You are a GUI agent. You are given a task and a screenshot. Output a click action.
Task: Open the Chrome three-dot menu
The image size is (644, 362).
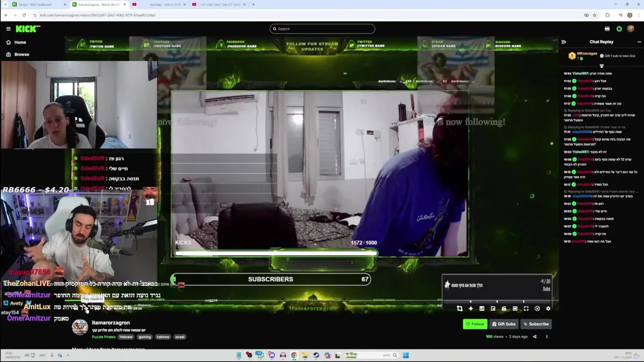pos(638,15)
